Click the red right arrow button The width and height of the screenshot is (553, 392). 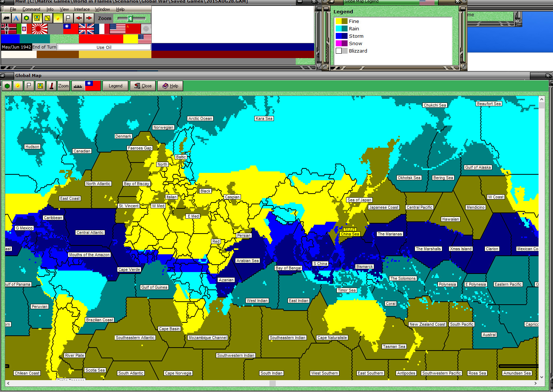(x=89, y=18)
